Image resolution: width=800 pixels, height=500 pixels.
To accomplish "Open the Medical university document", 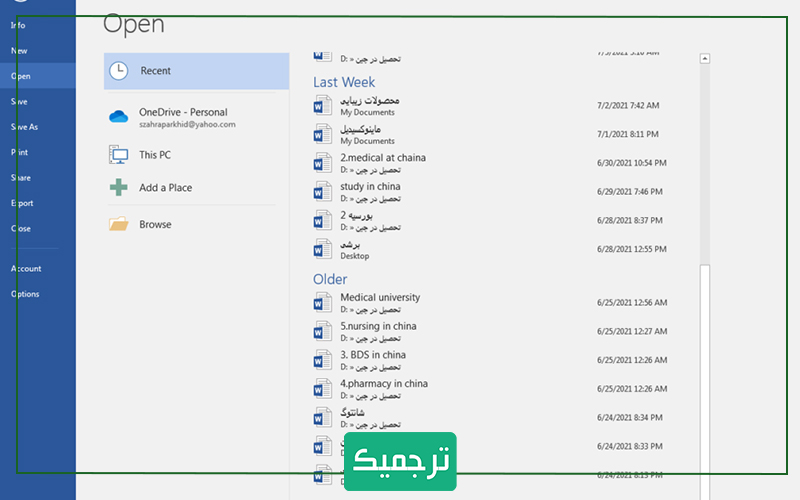I will coord(380,297).
